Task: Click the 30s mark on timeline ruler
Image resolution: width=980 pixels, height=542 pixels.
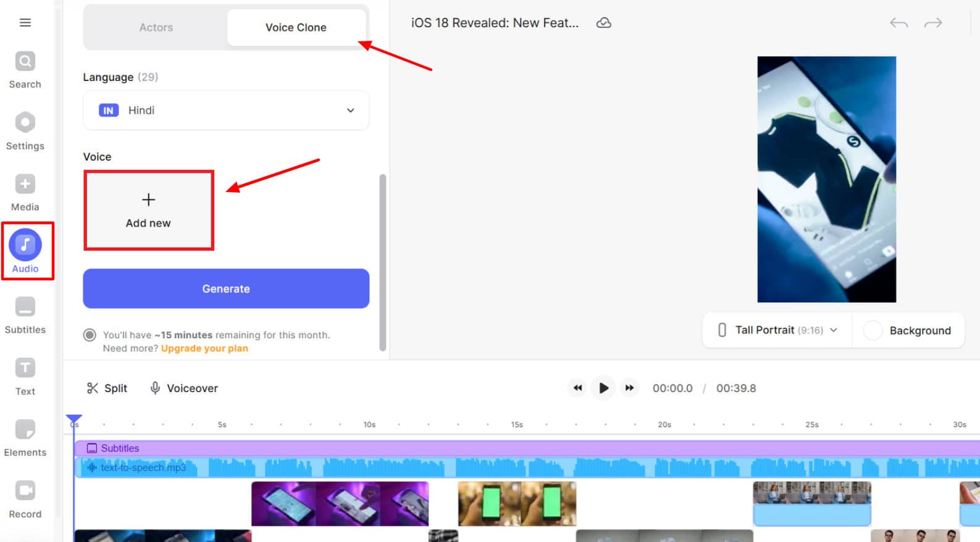Action: [960, 425]
